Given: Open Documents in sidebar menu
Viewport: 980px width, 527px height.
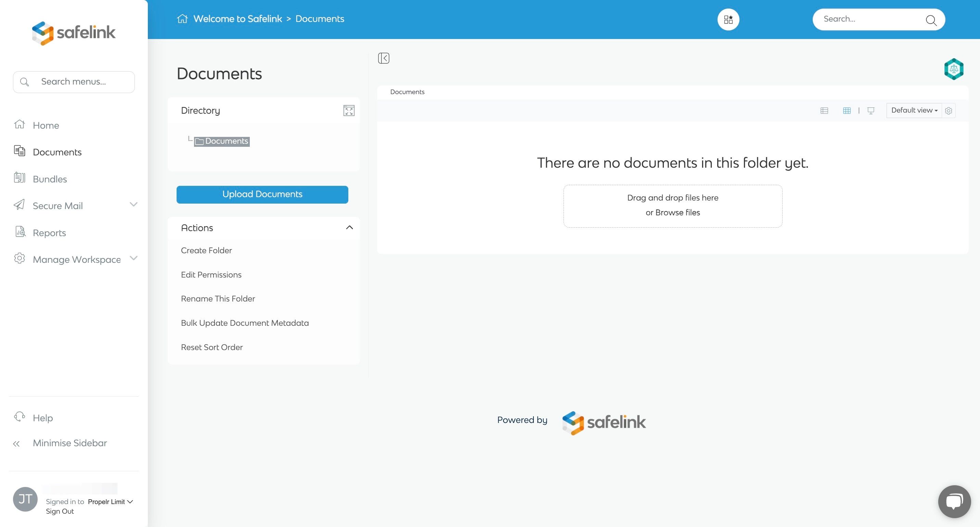Looking at the screenshot, I should click(57, 152).
